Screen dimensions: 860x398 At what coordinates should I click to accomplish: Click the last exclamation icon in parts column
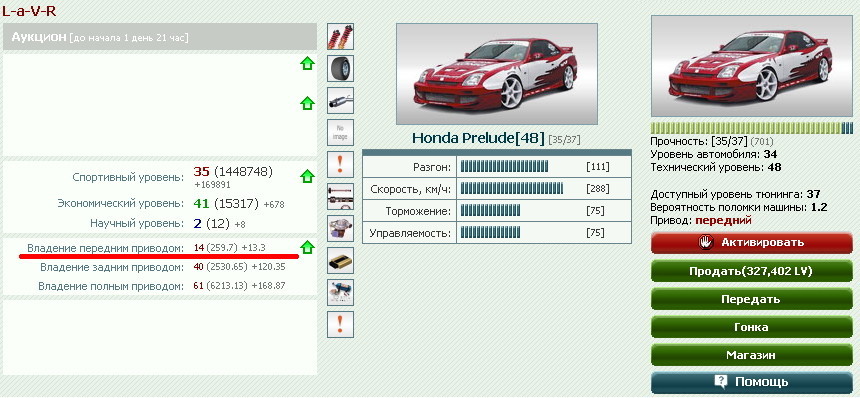[341, 325]
